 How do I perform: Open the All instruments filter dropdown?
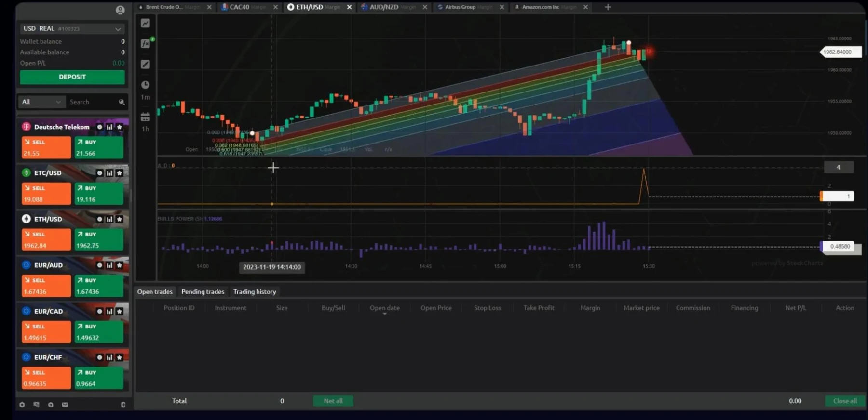coord(41,102)
